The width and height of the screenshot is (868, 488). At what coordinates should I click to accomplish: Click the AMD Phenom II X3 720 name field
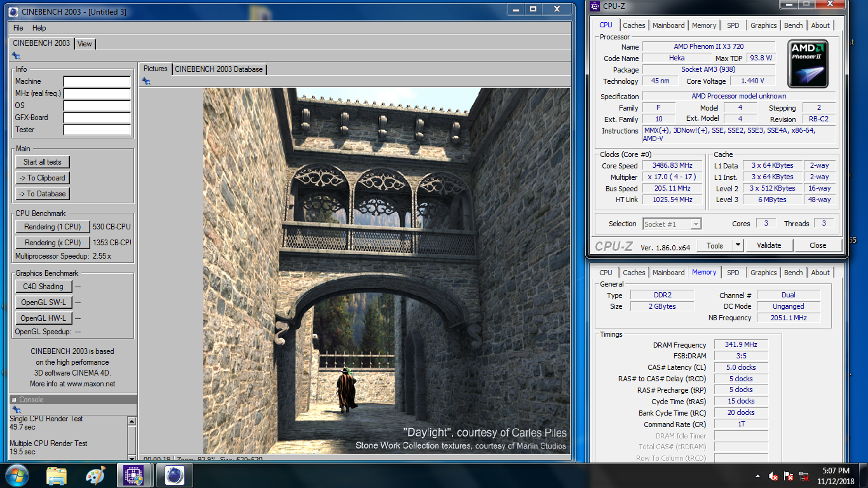[709, 46]
